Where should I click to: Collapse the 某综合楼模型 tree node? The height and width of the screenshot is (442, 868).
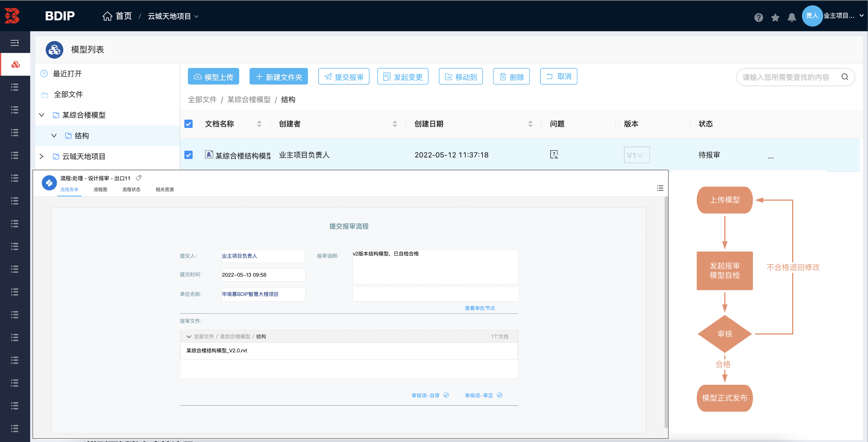(x=42, y=115)
